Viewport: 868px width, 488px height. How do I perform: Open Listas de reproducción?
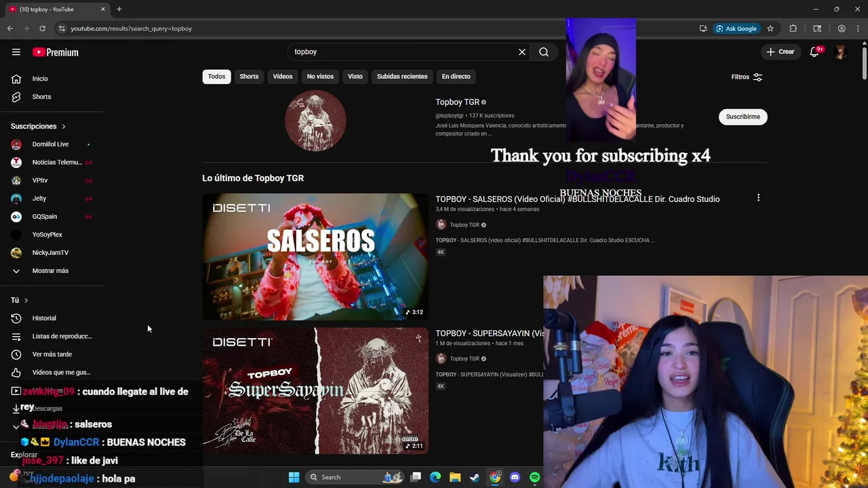[x=52, y=336]
